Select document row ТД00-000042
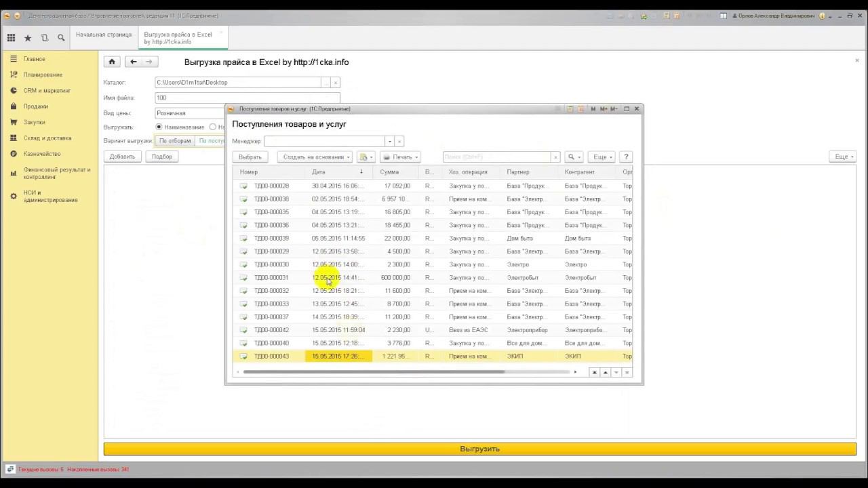The image size is (868, 488). (x=433, y=330)
